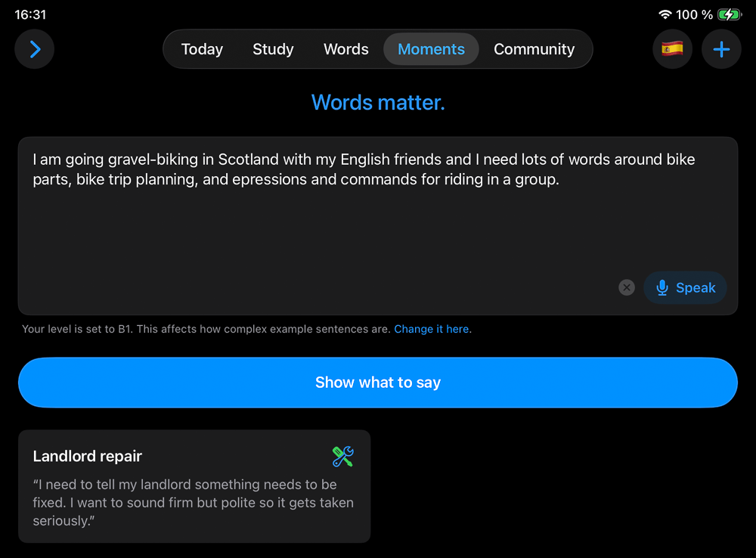Open the Landlord repair suggestion card
This screenshot has width=756, height=558.
194,486
